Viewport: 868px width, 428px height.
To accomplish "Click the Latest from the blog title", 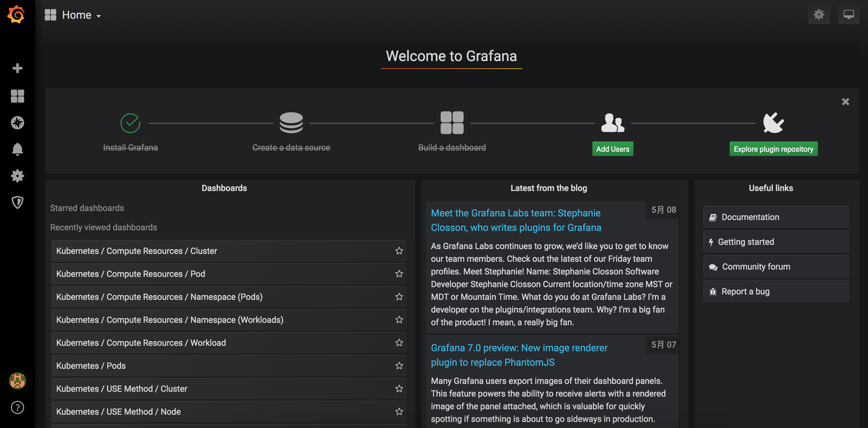I will coord(549,188).
